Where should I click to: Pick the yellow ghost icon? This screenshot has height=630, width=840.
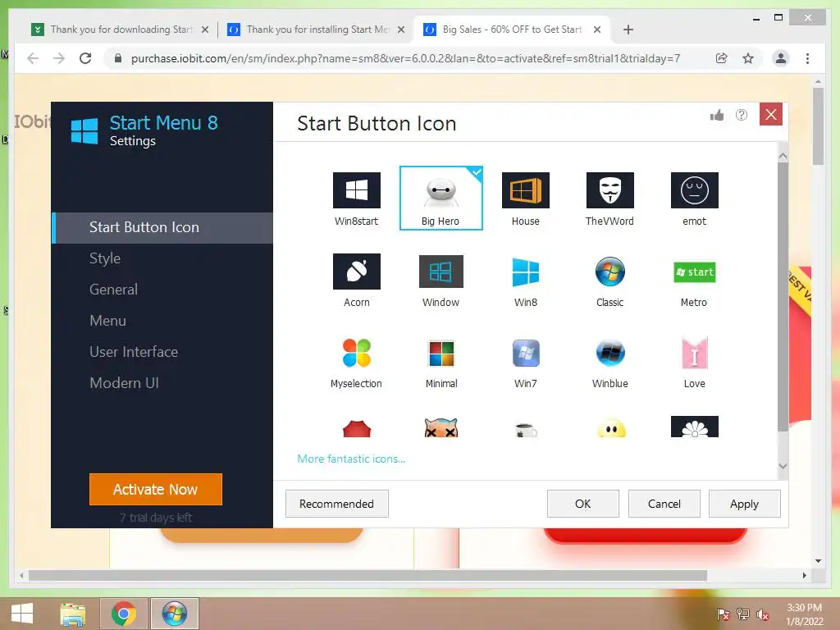coord(610,428)
